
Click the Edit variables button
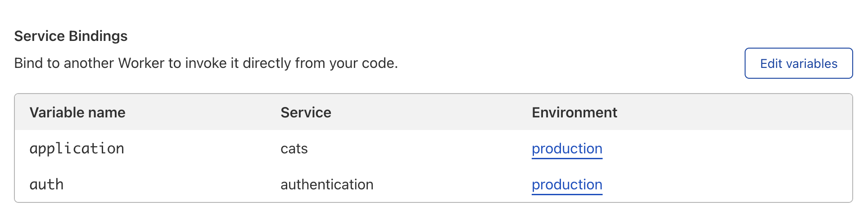[798, 63]
